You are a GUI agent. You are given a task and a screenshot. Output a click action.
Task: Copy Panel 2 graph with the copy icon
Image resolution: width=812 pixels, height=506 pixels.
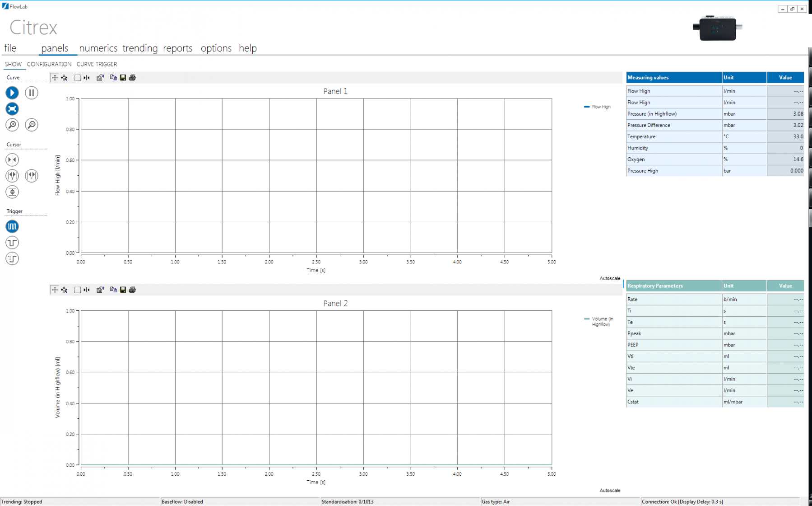pyautogui.click(x=113, y=290)
